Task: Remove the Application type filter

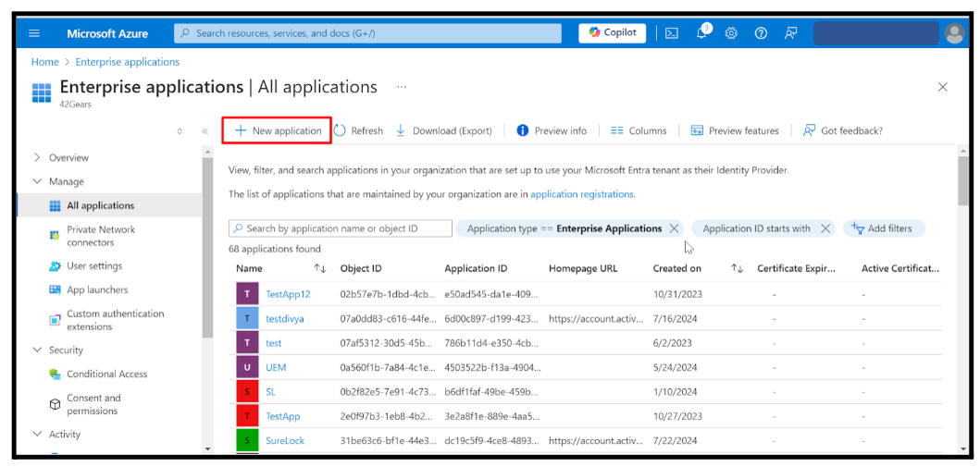Action: tap(674, 228)
